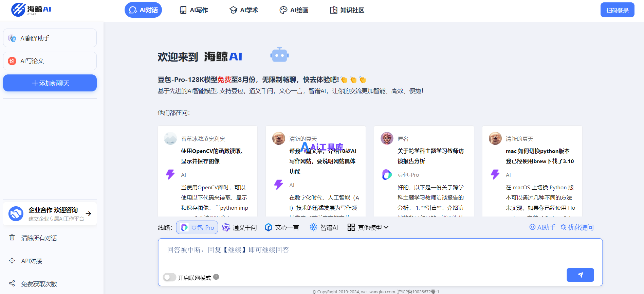Click the AI lightning icon in python card
Image resolution: width=644 pixels, height=294 pixels.
495,174
